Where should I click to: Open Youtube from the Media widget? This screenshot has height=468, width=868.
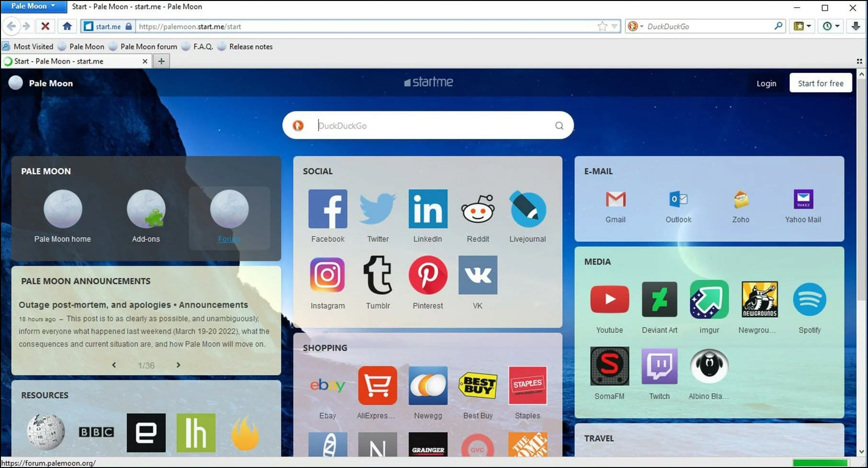[x=609, y=299]
